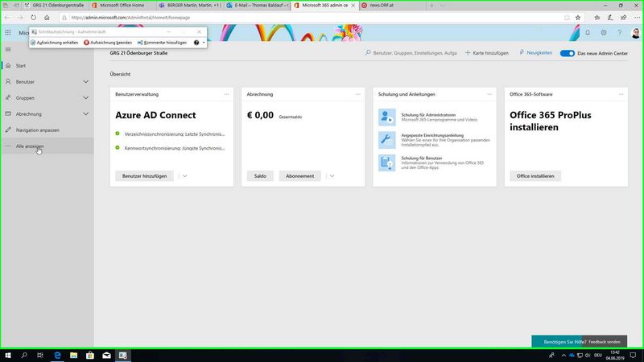Open more options on Office 365-Software card
This screenshot has width=644, height=362.
click(621, 94)
